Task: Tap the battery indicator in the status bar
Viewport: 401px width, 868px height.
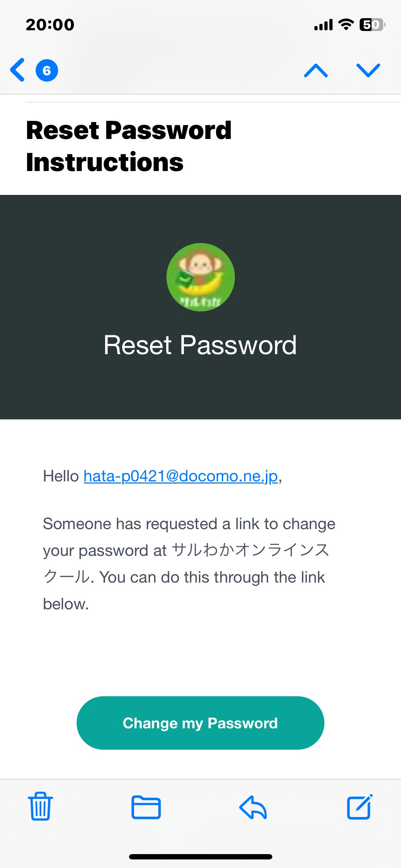Action: click(x=372, y=25)
